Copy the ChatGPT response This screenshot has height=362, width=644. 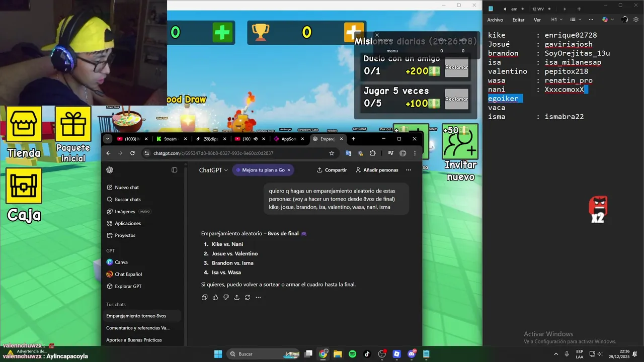click(204, 297)
